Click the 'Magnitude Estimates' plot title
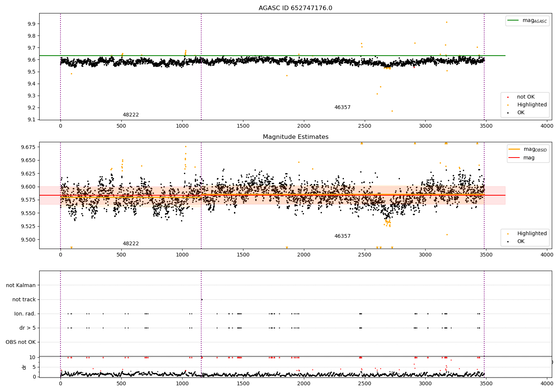 295,137
